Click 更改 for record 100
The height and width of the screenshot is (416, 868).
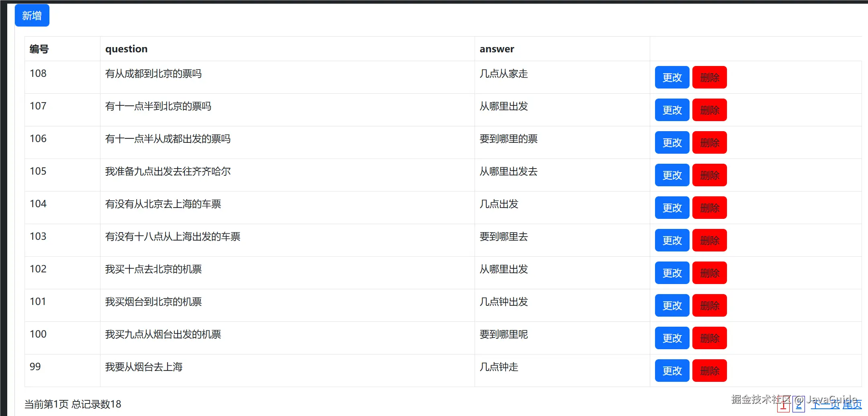(672, 338)
